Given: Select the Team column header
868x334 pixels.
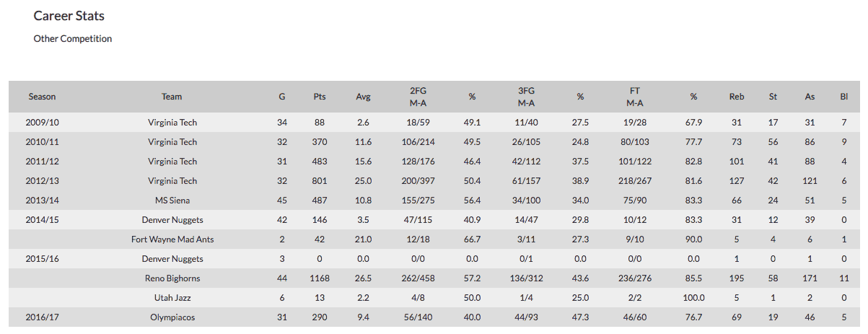Looking at the screenshot, I should pyautogui.click(x=172, y=97).
